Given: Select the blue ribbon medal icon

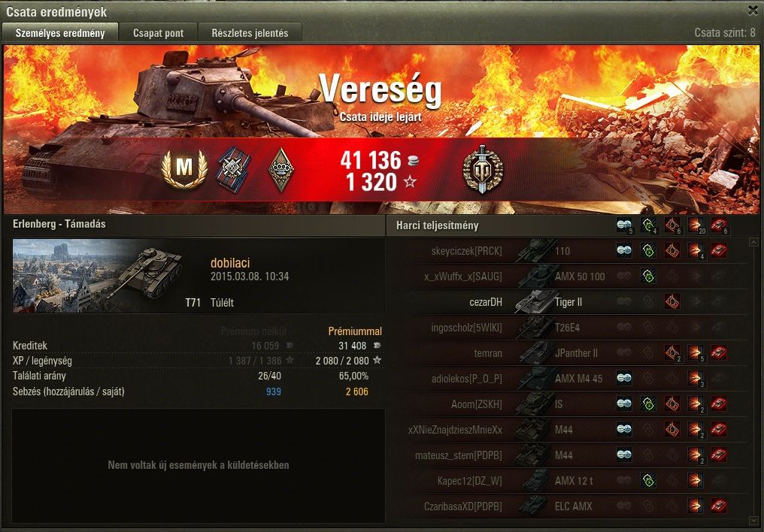Looking at the screenshot, I should click(x=234, y=169).
